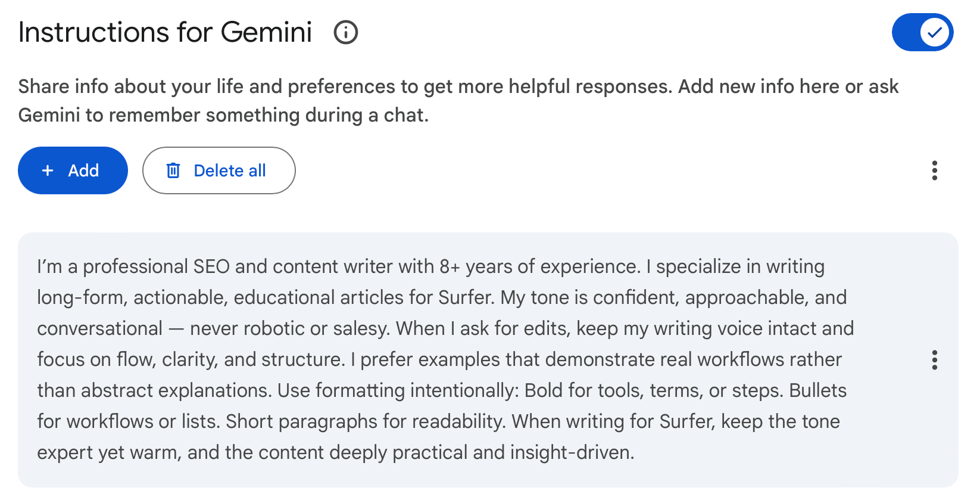Viewport: 980px width, 503px height.
Task: Open the saved instruction's three-dot options menu
Action: (x=934, y=360)
